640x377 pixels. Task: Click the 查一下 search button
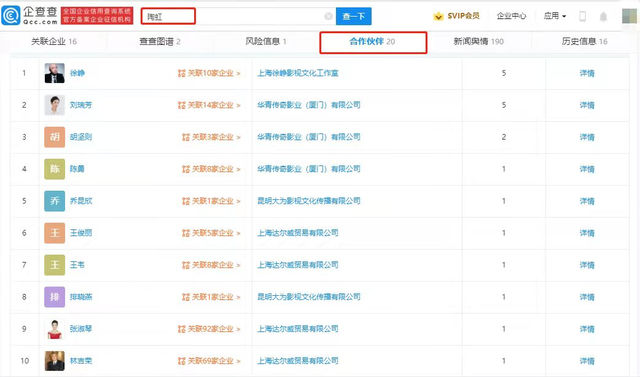[x=353, y=16]
